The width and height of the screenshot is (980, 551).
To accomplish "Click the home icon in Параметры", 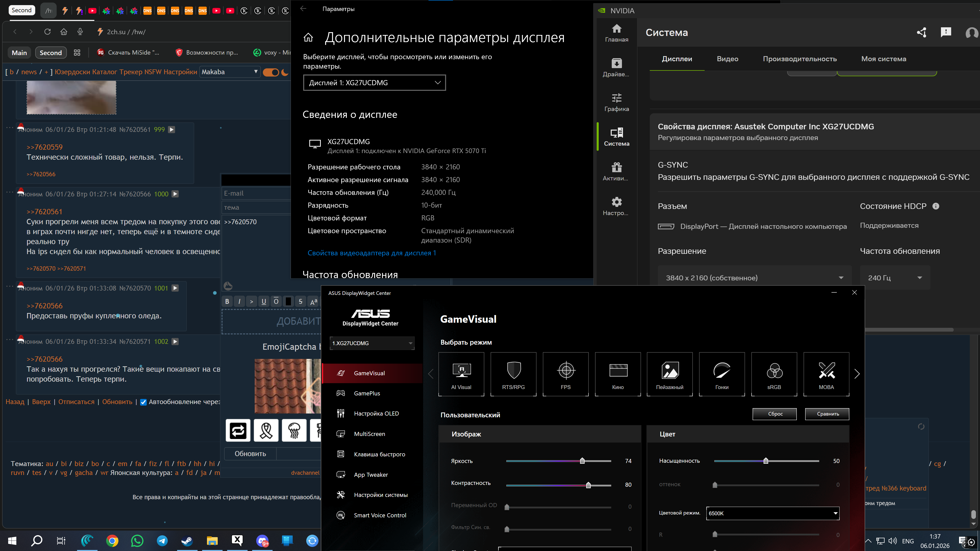I will 308,38.
